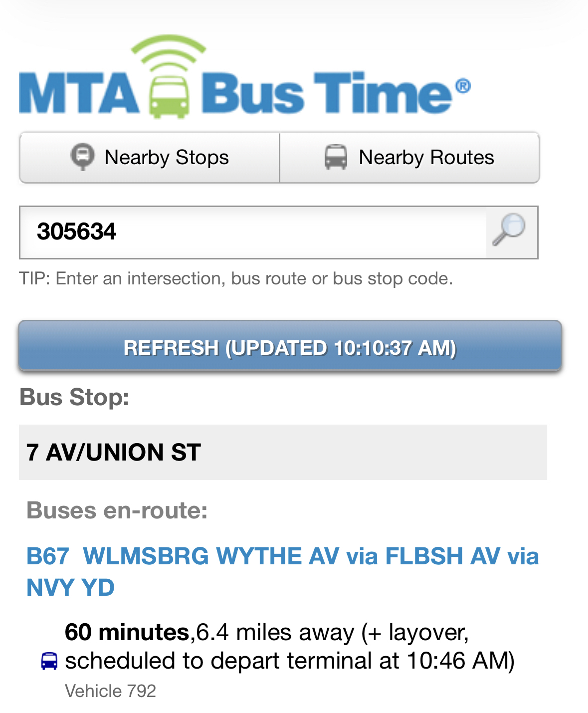
Task: Click the small blue bus icon beside the arrival info
Action: 49,662
